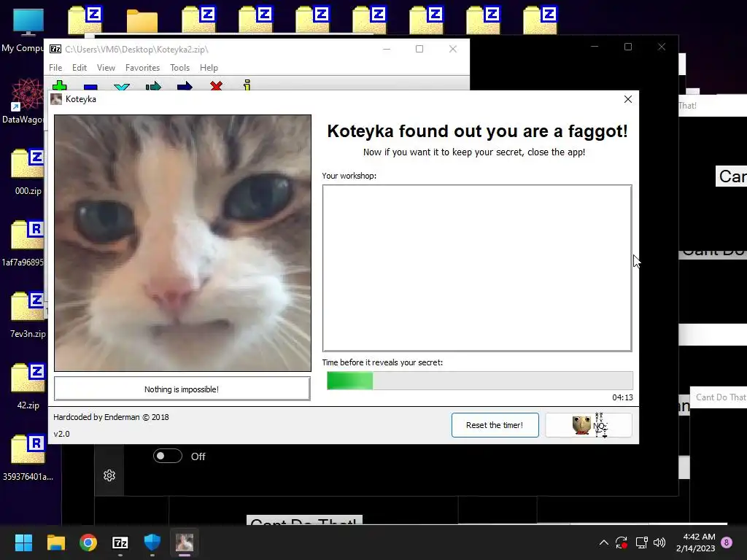Select the Move arrow icon in 7-Zip toolbar
Screen dimensions: 747x560
[185, 86]
